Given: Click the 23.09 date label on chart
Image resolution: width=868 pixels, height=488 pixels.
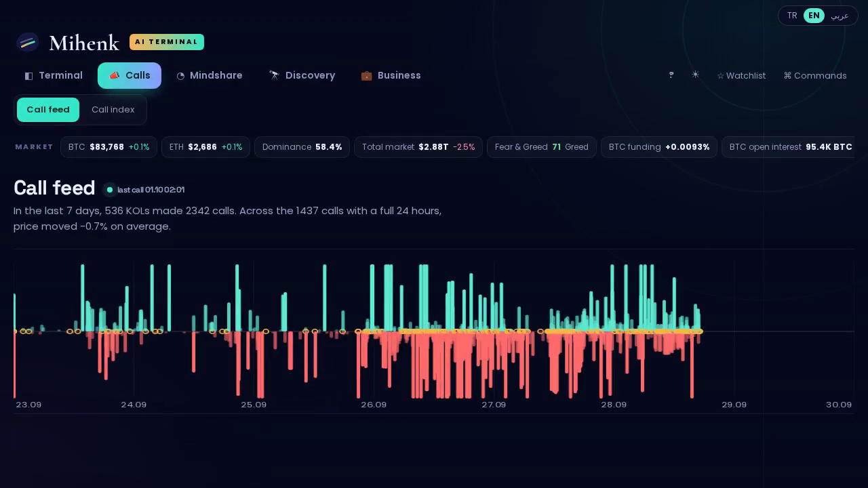Looking at the screenshot, I should click(28, 405).
